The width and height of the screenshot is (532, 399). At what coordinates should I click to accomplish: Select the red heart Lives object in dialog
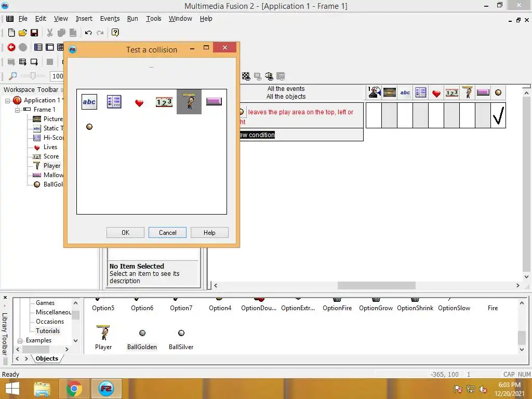click(x=139, y=103)
